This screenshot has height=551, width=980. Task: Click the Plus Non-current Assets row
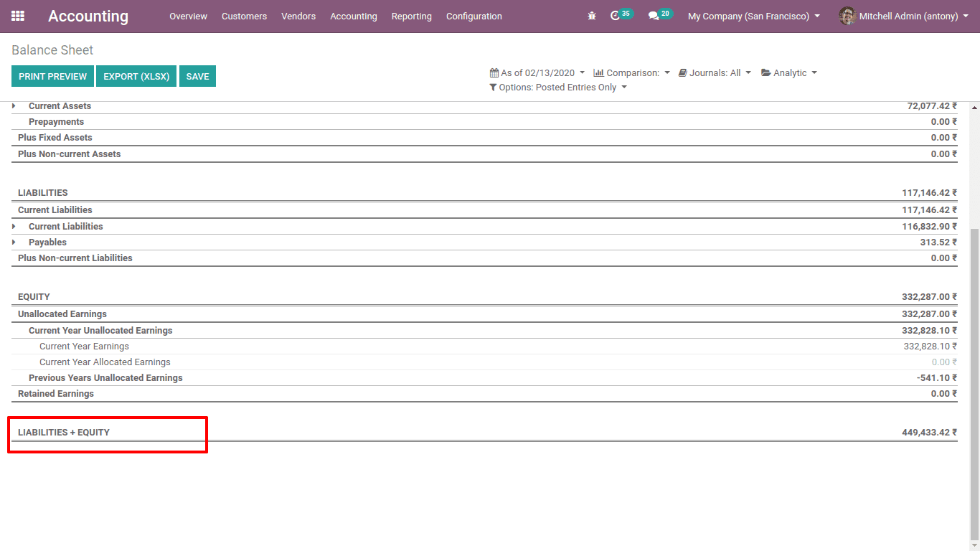(x=484, y=154)
